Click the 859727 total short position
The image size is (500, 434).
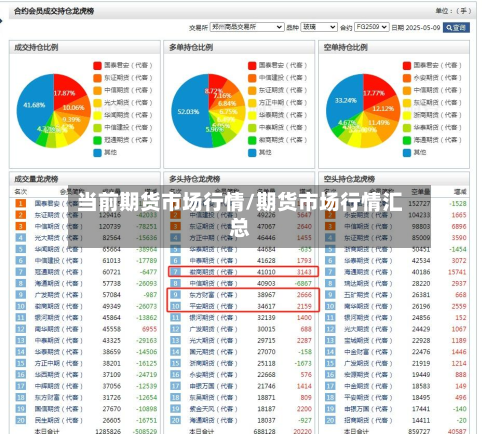tap(419, 431)
